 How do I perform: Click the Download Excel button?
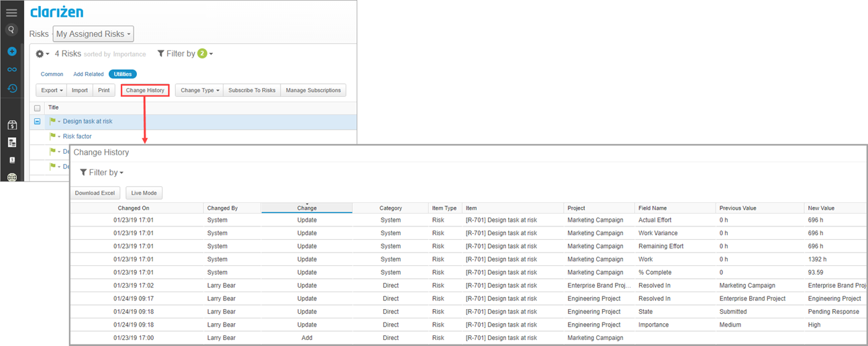(x=95, y=193)
